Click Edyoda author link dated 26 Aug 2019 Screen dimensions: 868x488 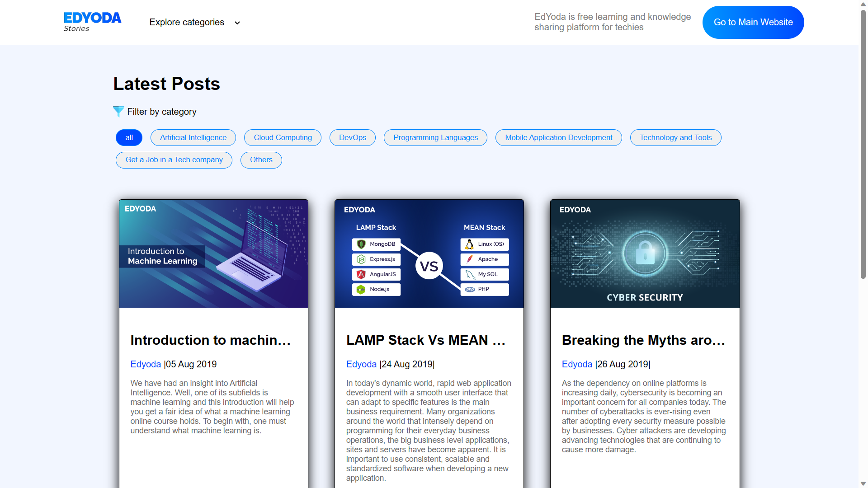[x=577, y=364]
